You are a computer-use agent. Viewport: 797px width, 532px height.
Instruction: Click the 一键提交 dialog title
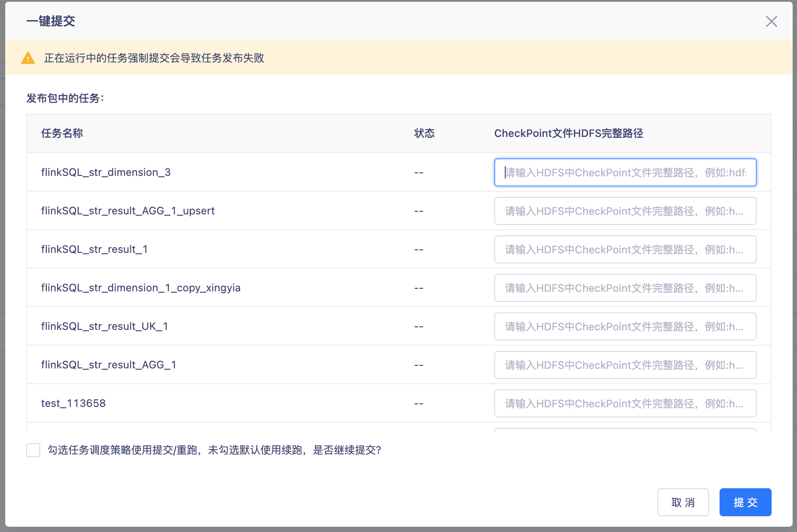pyautogui.click(x=51, y=21)
